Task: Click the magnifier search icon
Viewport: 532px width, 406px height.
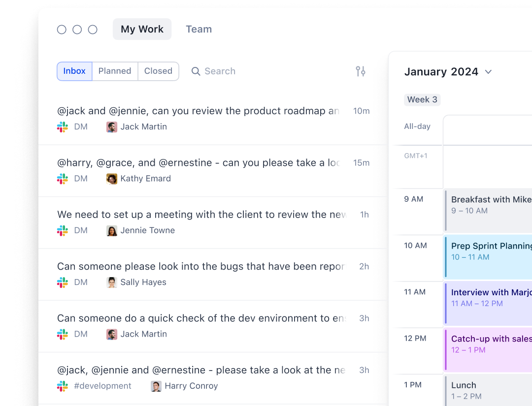Action: [196, 71]
